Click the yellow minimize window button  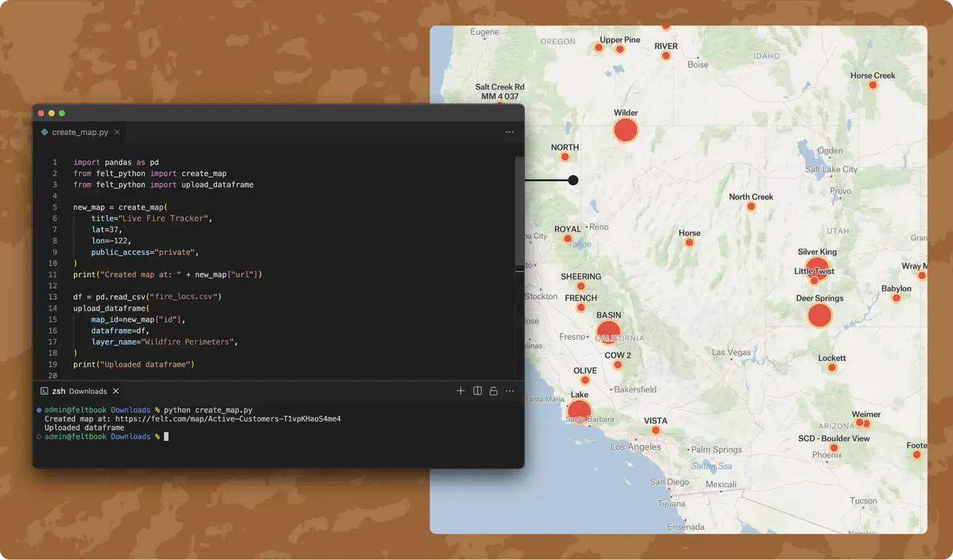point(51,113)
